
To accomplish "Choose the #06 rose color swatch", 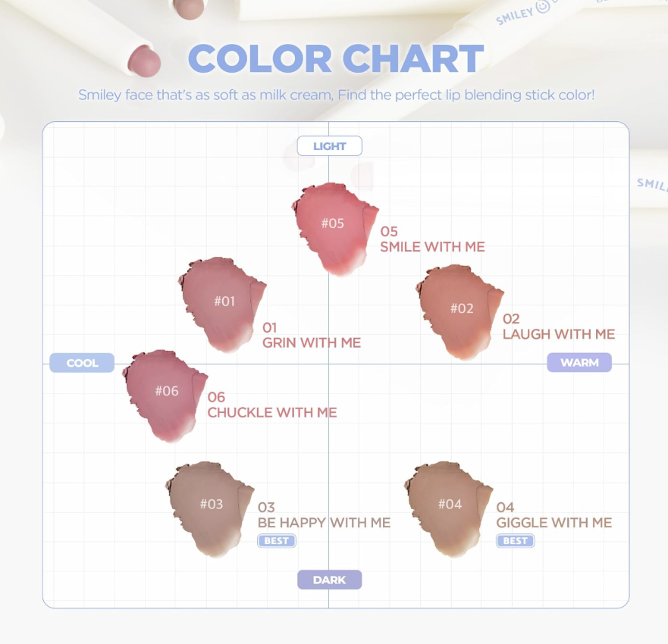I will pyautogui.click(x=166, y=392).
